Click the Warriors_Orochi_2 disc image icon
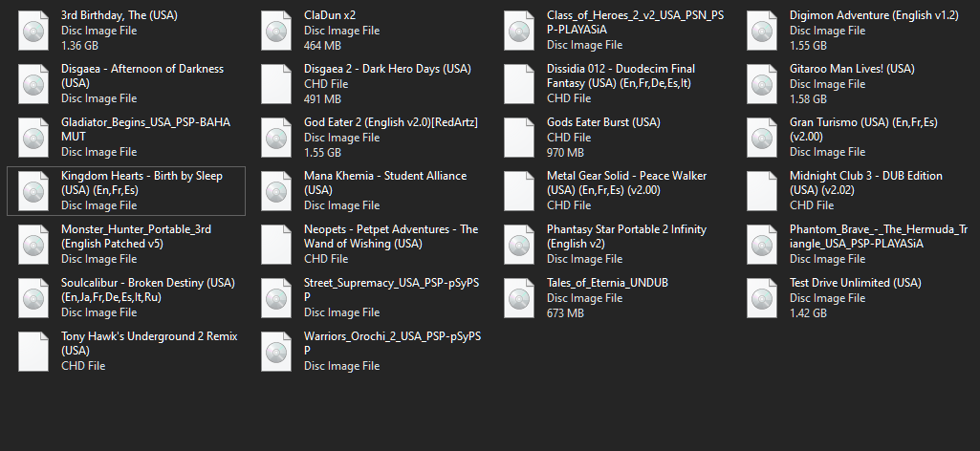The width and height of the screenshot is (980, 451). click(276, 352)
